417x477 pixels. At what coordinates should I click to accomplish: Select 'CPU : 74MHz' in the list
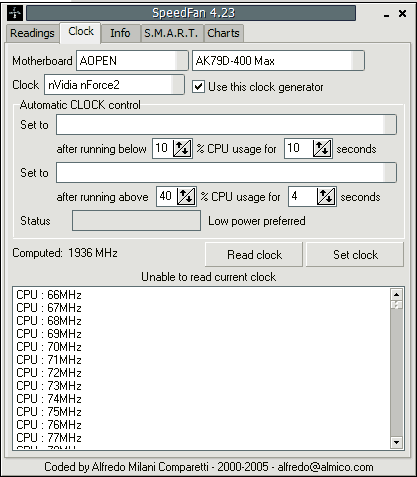pyautogui.click(x=49, y=399)
